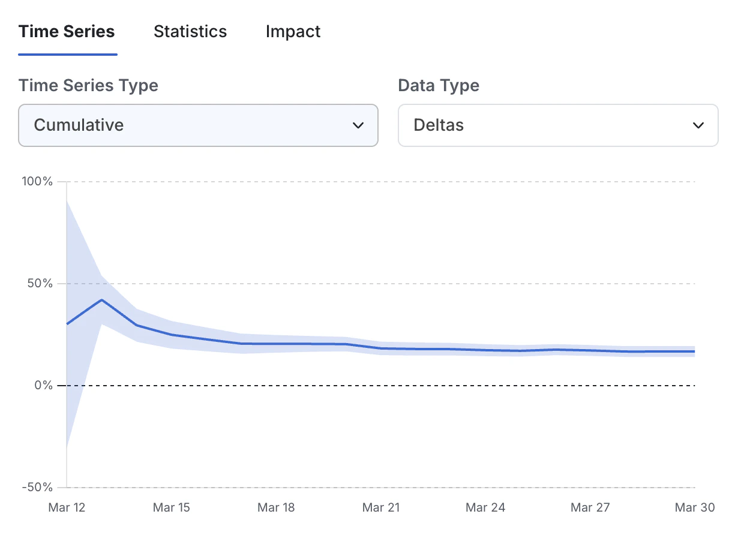
Task: Click the peak of the blue trend line
Action: [102, 300]
